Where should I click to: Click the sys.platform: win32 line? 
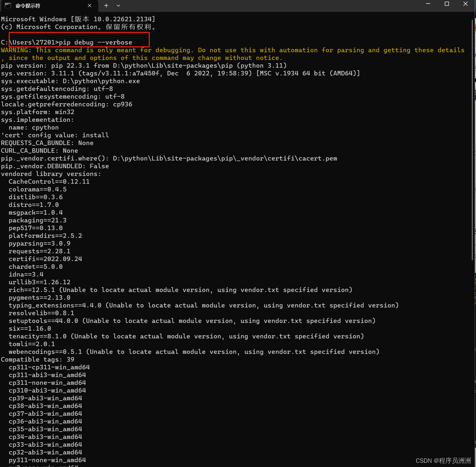pos(38,112)
